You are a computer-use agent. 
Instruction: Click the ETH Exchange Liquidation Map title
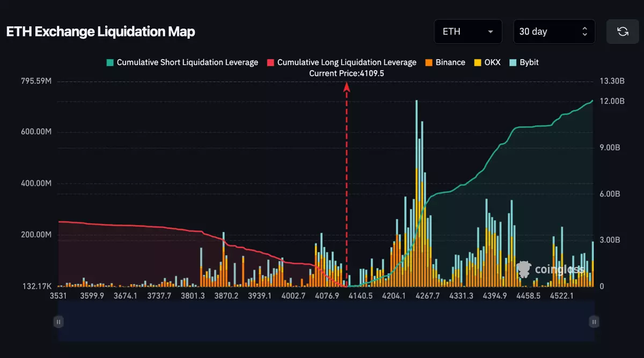(x=100, y=32)
